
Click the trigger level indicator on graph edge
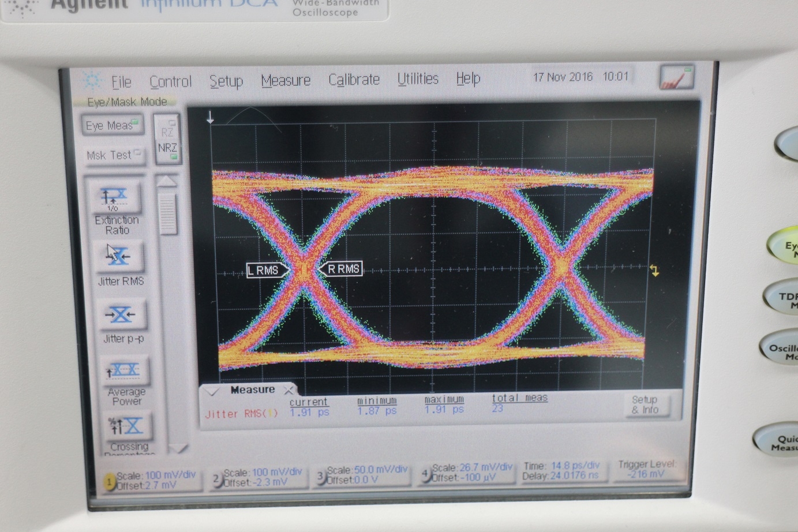click(x=654, y=271)
